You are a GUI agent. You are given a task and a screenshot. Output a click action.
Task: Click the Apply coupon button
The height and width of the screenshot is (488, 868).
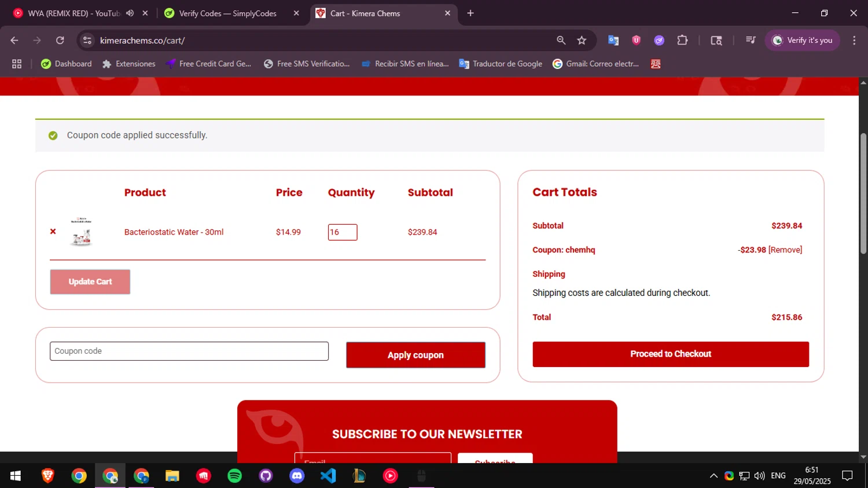(415, 355)
